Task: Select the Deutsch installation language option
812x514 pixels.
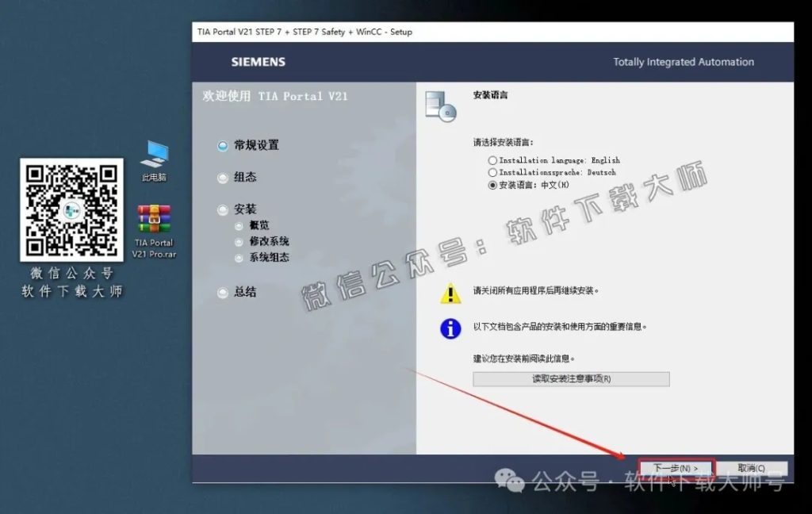Action: coord(492,172)
